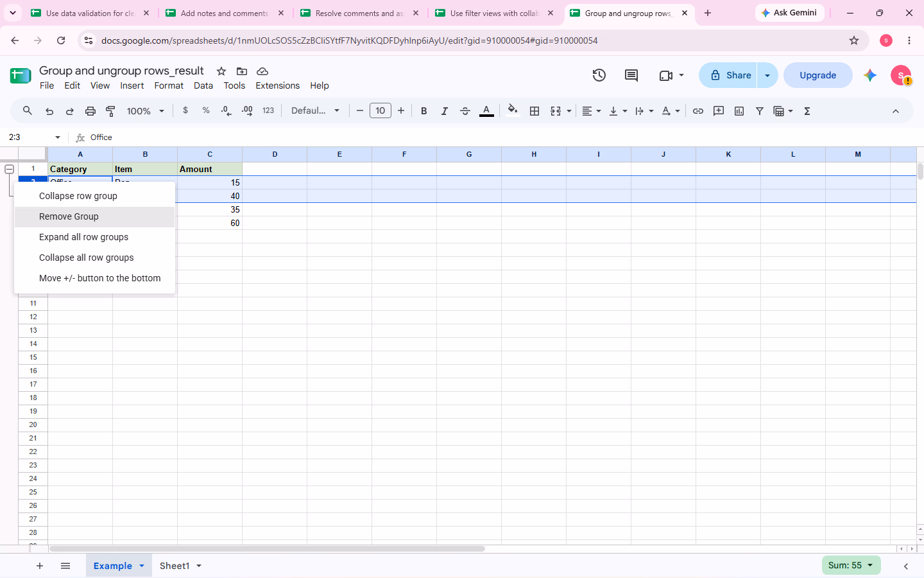
Task: Toggle strikethrough formatting
Action: click(x=465, y=111)
